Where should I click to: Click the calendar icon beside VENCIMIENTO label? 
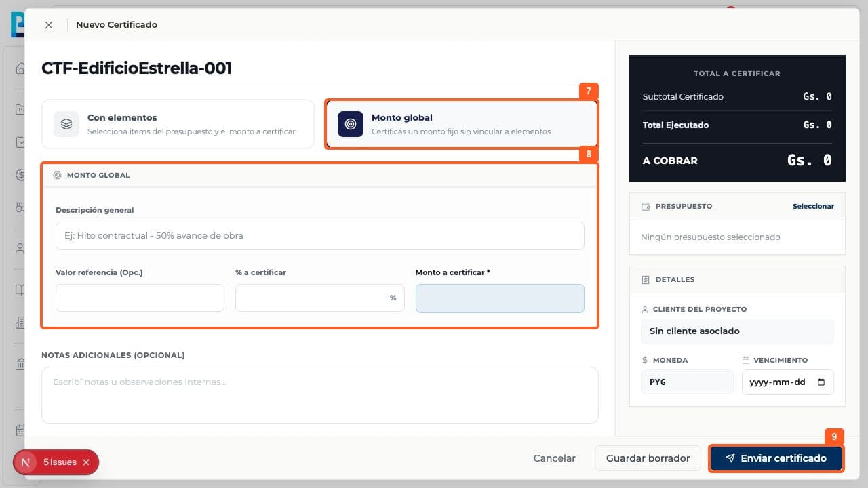coord(746,360)
